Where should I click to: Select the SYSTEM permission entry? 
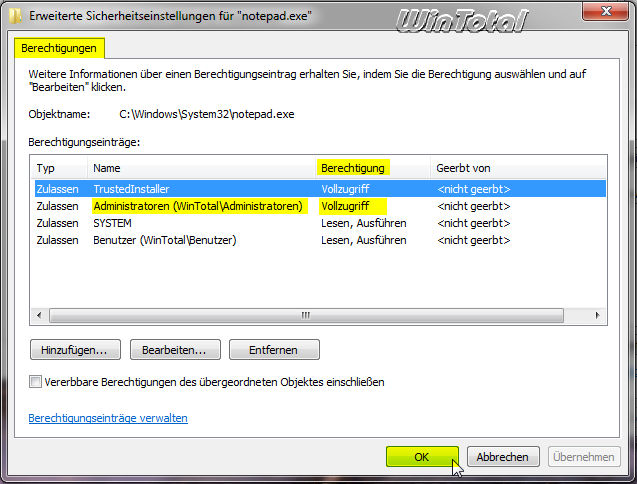[320, 223]
